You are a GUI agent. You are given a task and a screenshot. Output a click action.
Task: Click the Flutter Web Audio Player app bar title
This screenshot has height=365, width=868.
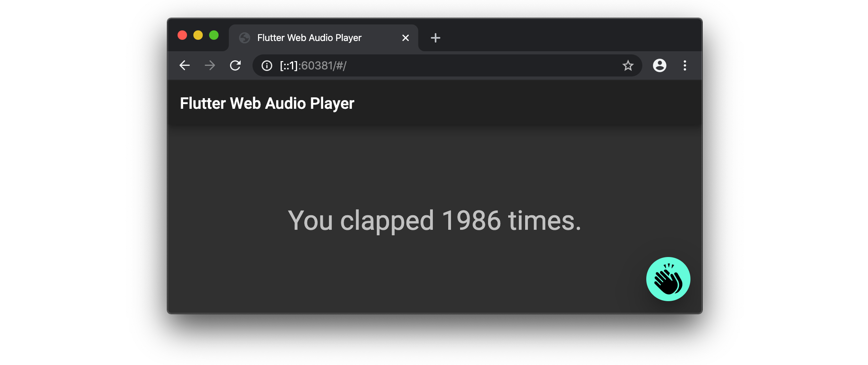[267, 103]
